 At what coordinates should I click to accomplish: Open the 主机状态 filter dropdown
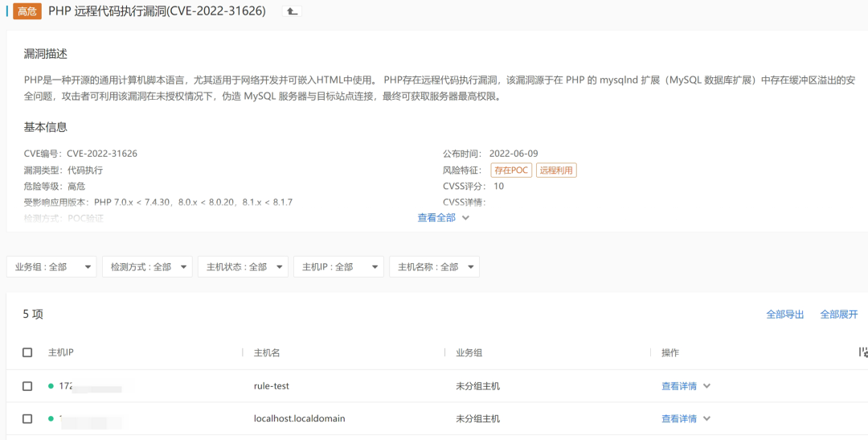point(243,266)
